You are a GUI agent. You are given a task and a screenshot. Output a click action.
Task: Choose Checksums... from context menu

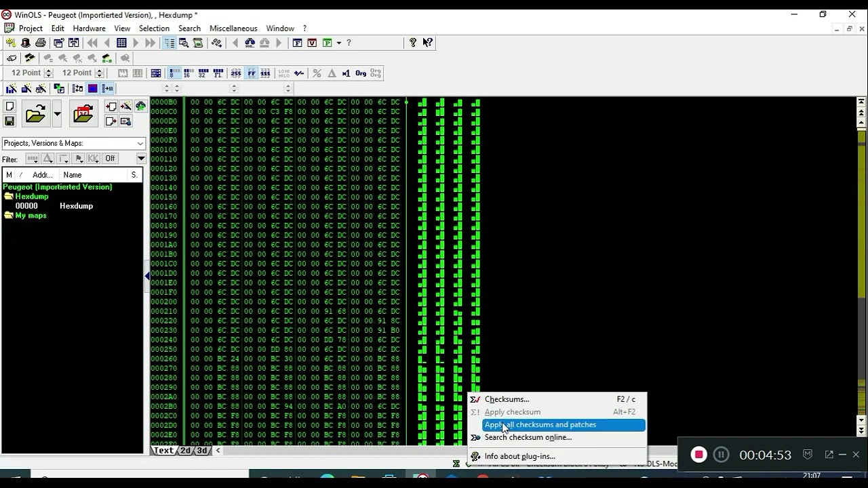click(557, 399)
